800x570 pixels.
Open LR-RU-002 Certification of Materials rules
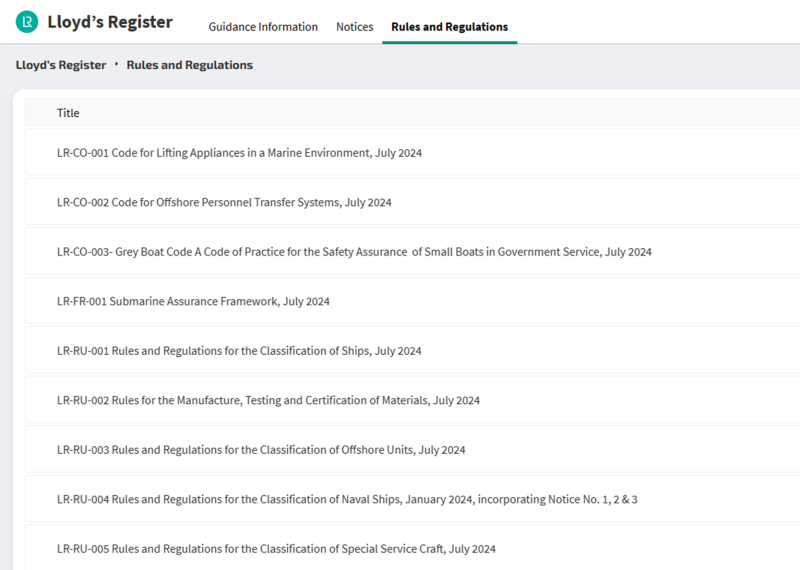pyautogui.click(x=268, y=400)
